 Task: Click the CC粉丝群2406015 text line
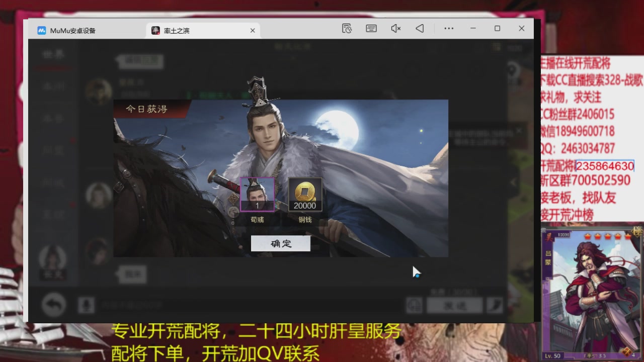578,114
